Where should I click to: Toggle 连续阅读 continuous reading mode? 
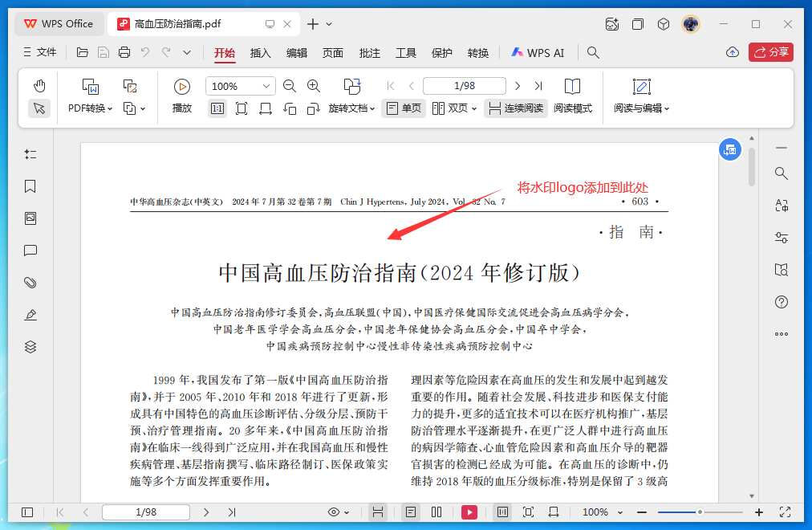tap(515, 108)
